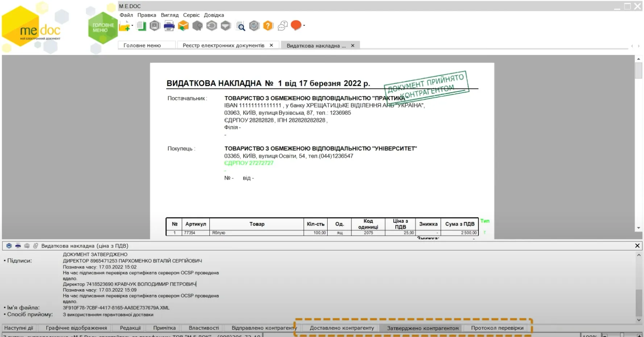644x337 pixels.
Task: Close the Реєстр електронних документів tab
Action: (271, 45)
